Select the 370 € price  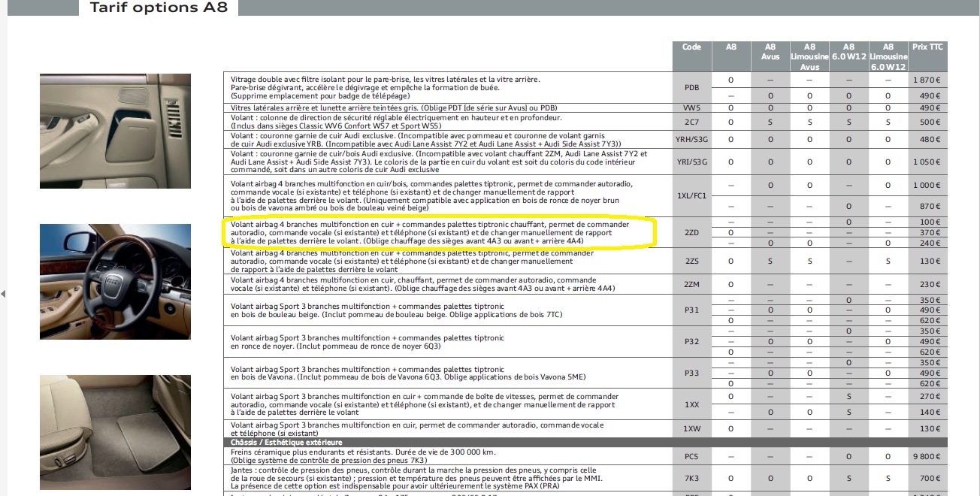pyautogui.click(x=930, y=233)
